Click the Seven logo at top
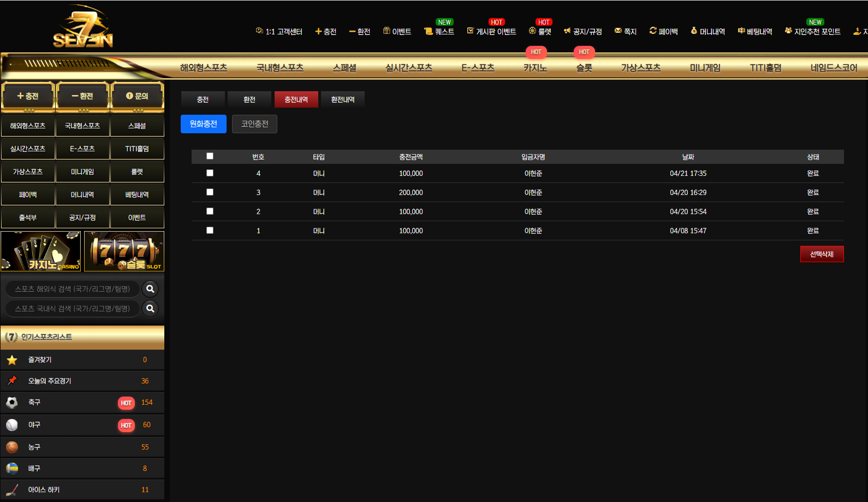Image resolution: width=868 pixels, height=502 pixels. click(83, 27)
